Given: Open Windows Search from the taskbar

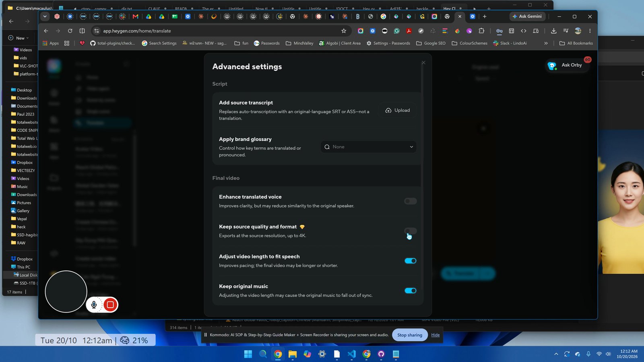Looking at the screenshot, I should tap(263, 354).
